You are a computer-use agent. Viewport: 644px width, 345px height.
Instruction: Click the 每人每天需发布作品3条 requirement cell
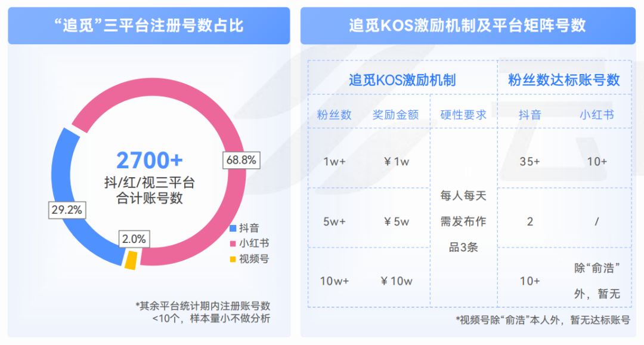[464, 221]
